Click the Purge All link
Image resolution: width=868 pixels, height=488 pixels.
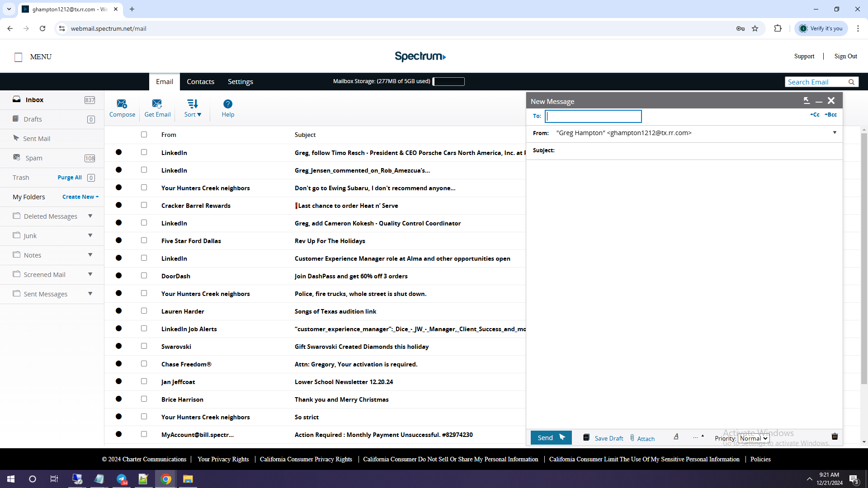[70, 178]
